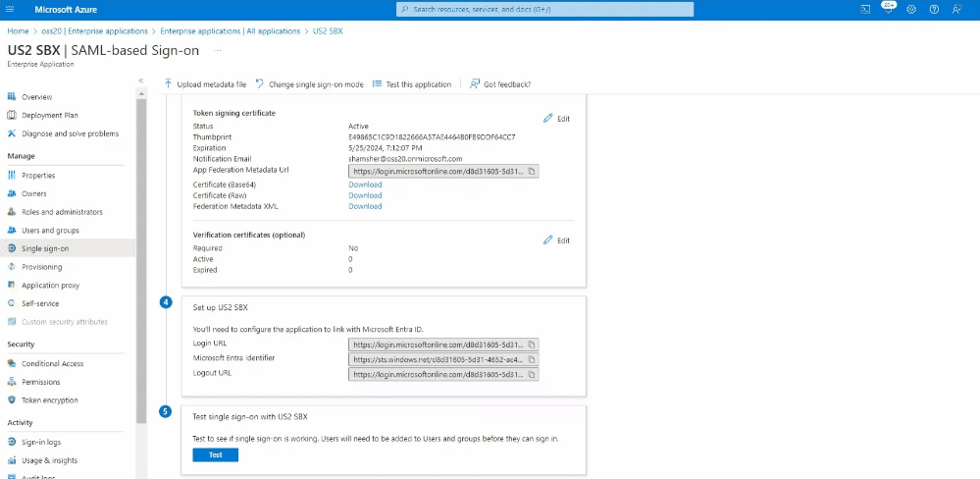Click Change single sign-on mode
This screenshot has height=479, width=980.
point(309,83)
